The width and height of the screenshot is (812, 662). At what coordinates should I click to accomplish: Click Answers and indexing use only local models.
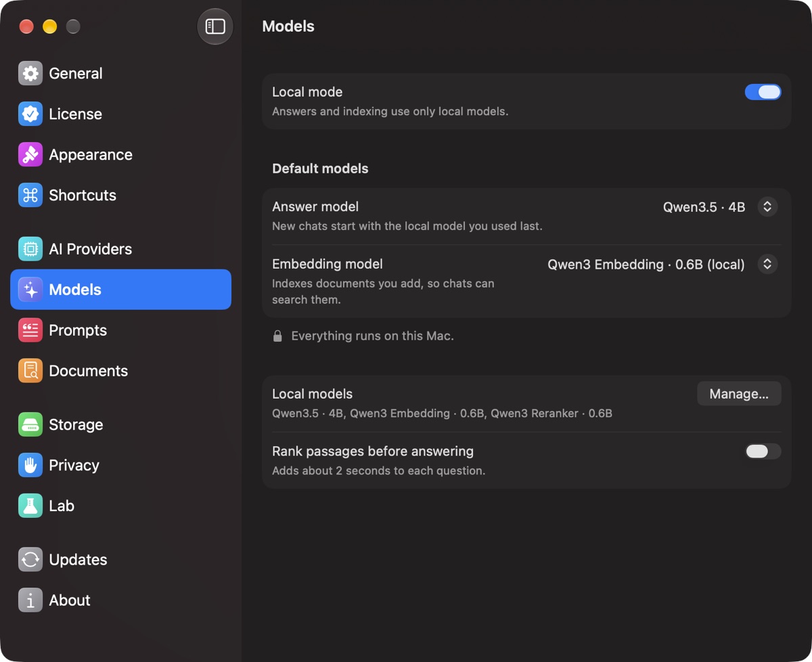(390, 111)
